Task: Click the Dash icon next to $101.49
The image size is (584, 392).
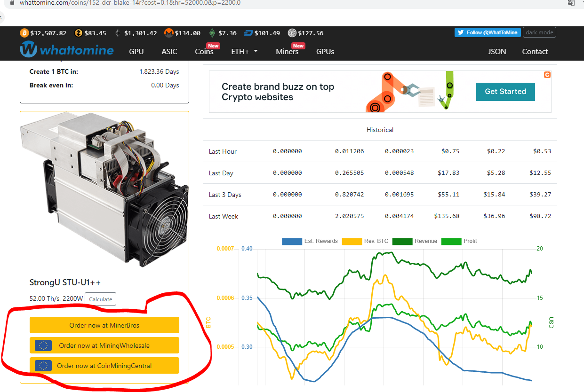Action: tap(248, 33)
